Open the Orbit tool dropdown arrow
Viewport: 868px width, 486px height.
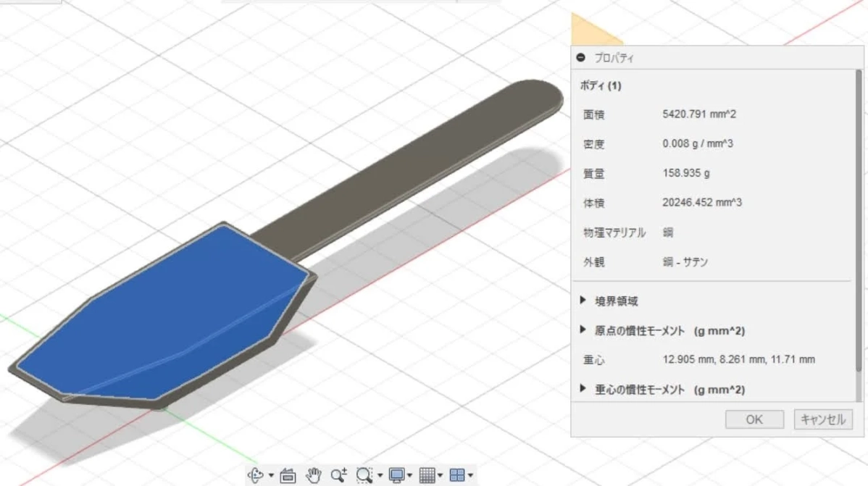270,476
